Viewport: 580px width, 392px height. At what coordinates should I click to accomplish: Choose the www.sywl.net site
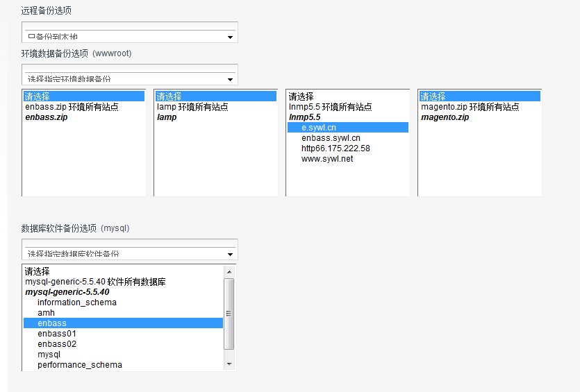[327, 159]
